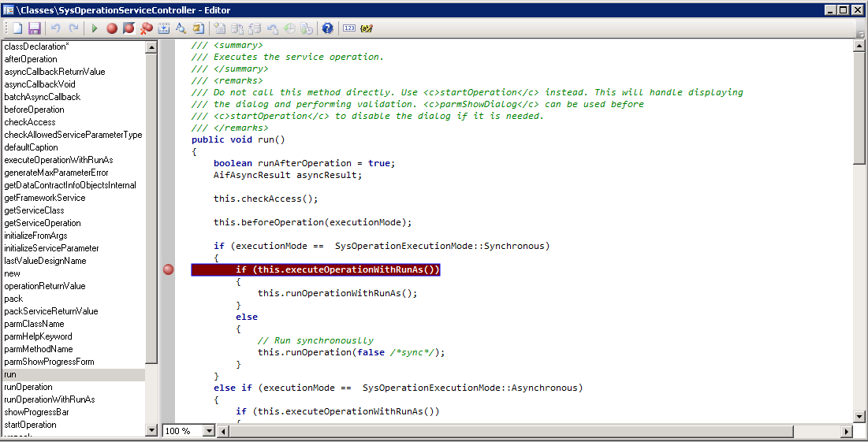868x442 pixels.
Task: Select initializeServiceParameter method
Action: 51,248
